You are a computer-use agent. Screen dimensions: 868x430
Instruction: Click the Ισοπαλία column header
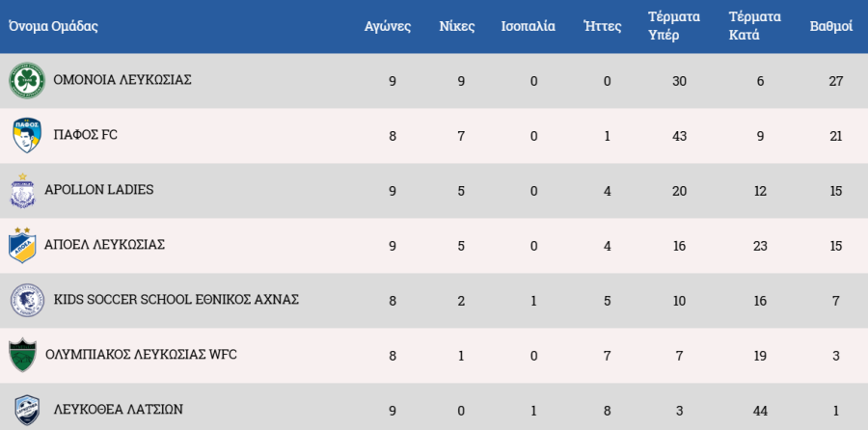tap(529, 27)
